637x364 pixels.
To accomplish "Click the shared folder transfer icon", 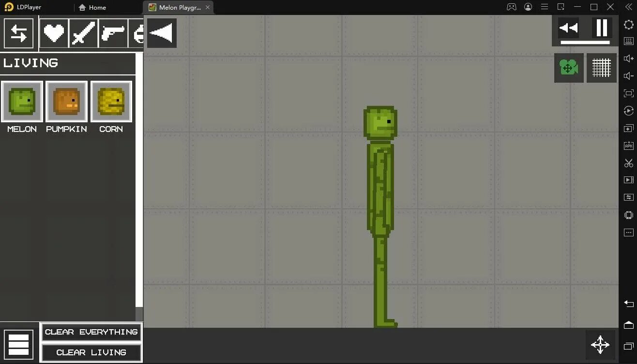I will [x=629, y=197].
